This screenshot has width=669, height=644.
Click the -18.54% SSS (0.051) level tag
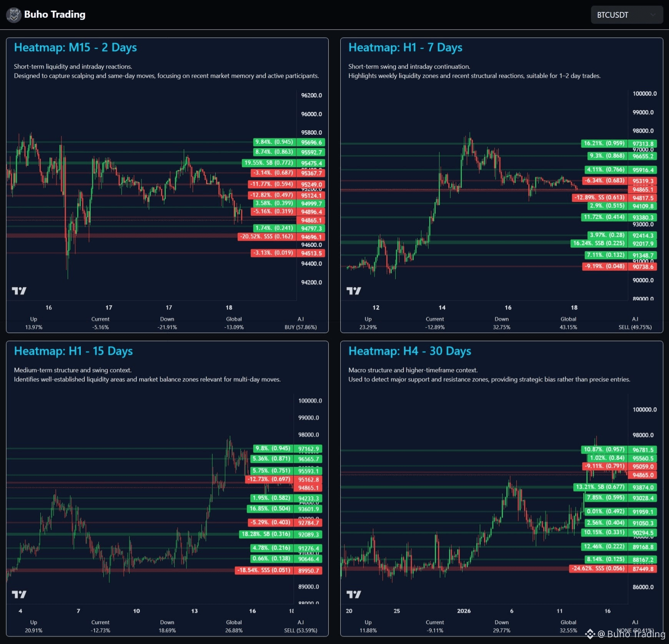point(264,570)
